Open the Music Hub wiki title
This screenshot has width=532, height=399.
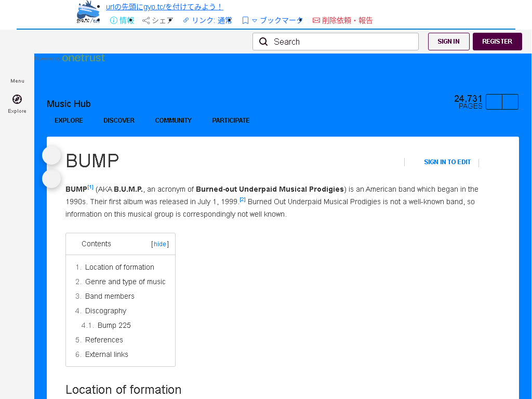69,104
